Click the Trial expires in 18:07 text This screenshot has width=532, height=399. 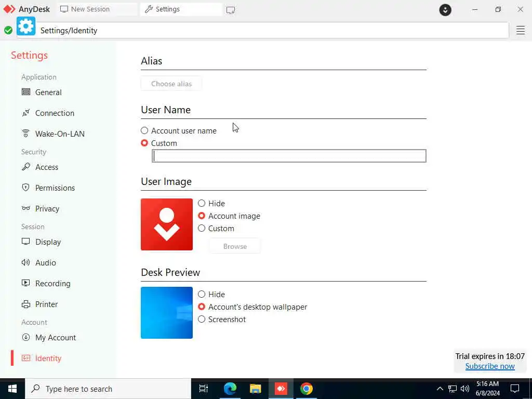(x=489, y=356)
